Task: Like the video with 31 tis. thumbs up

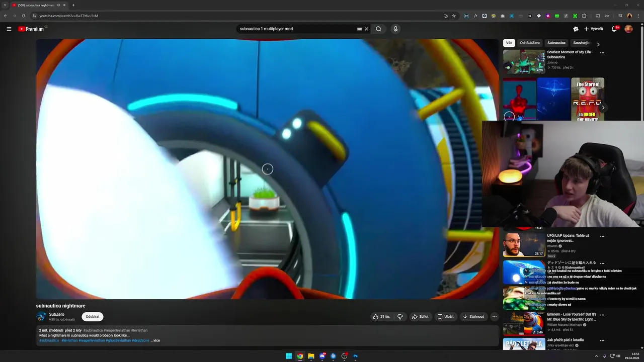Action: pyautogui.click(x=382, y=317)
